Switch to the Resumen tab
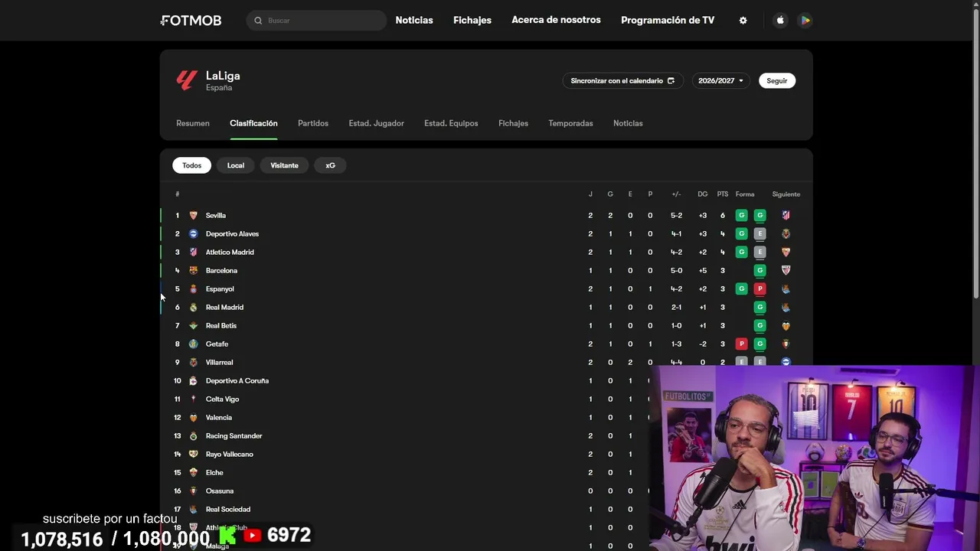 coord(193,123)
